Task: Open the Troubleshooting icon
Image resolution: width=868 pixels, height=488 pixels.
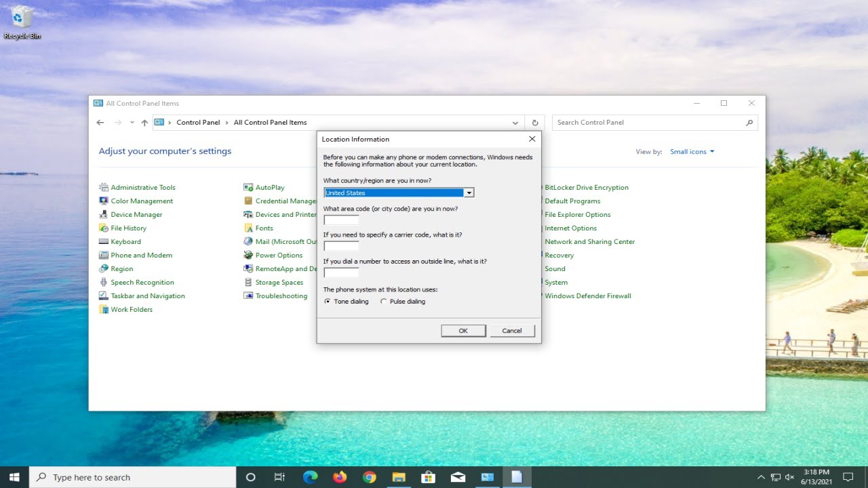Action: click(x=248, y=296)
